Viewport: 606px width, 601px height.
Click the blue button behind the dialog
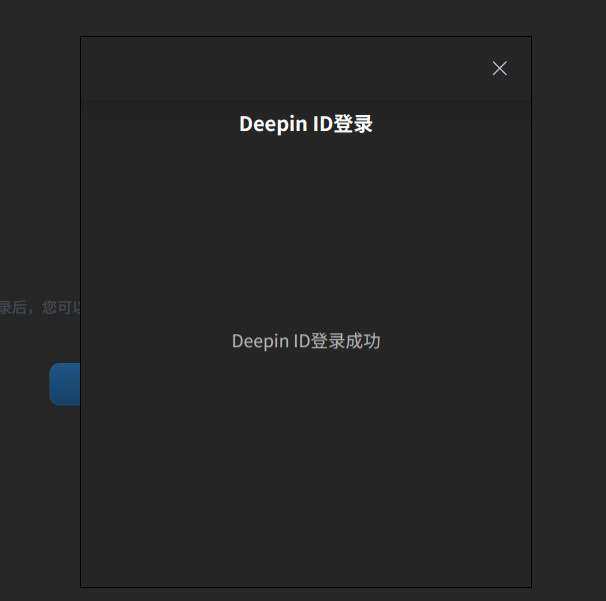tap(65, 384)
